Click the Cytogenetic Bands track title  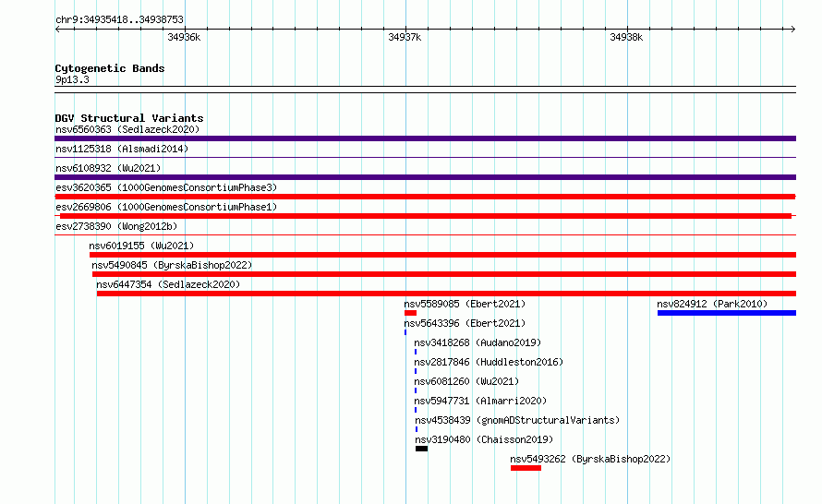[110, 68]
